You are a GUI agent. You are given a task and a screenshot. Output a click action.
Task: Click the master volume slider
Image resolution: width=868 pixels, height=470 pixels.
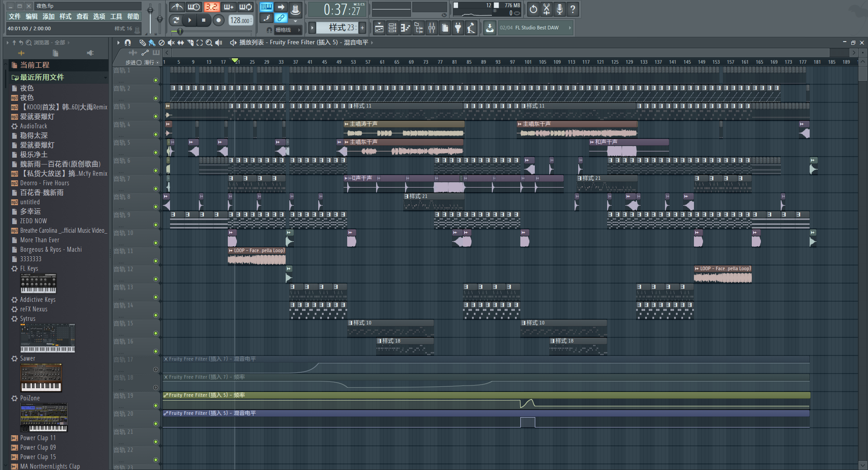tap(150, 10)
